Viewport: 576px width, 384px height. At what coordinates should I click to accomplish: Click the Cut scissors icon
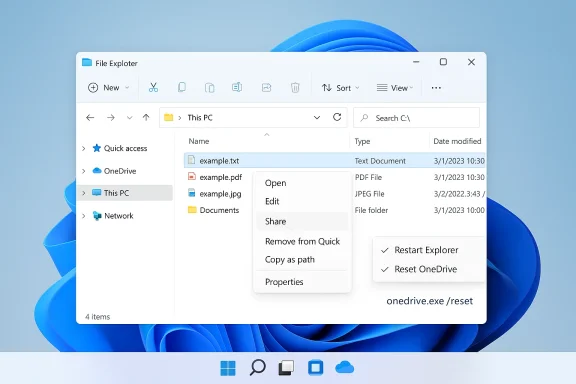[x=153, y=87]
